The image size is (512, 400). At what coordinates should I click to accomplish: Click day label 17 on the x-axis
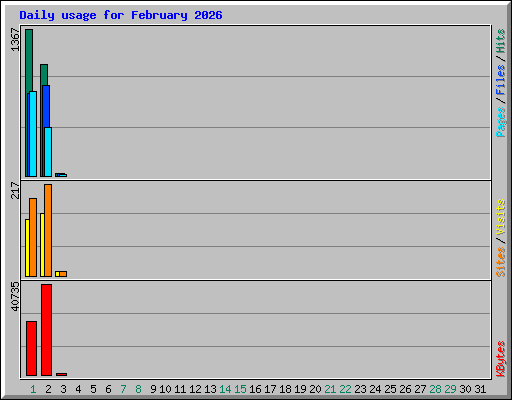point(270,389)
